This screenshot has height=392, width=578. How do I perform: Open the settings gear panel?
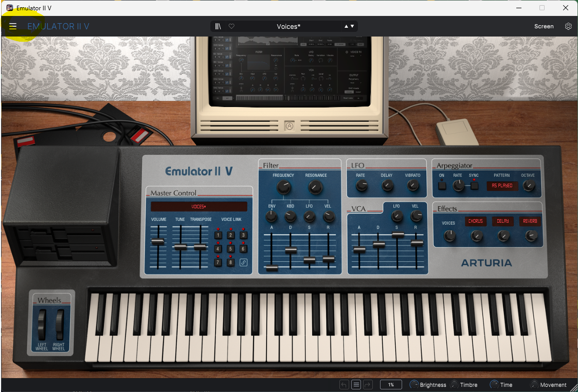(568, 26)
